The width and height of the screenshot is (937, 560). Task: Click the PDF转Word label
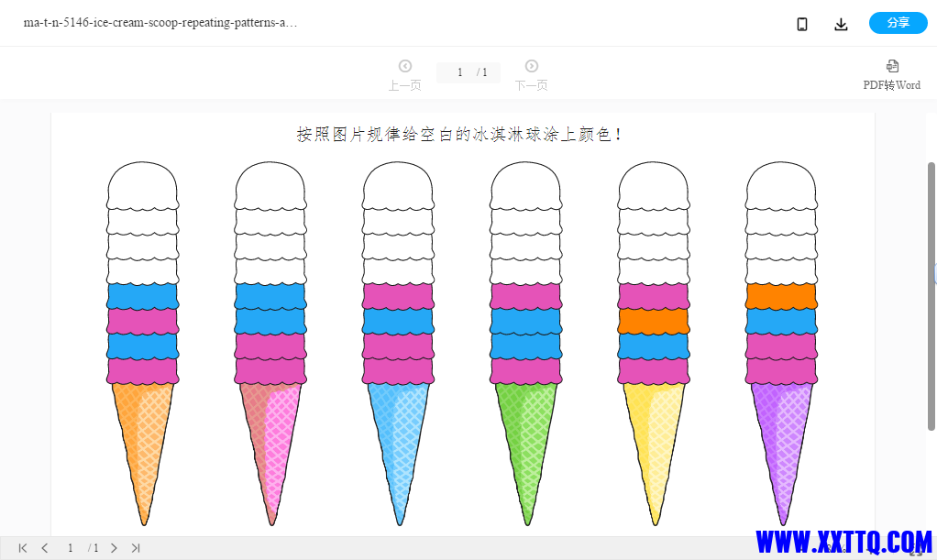[x=891, y=85]
